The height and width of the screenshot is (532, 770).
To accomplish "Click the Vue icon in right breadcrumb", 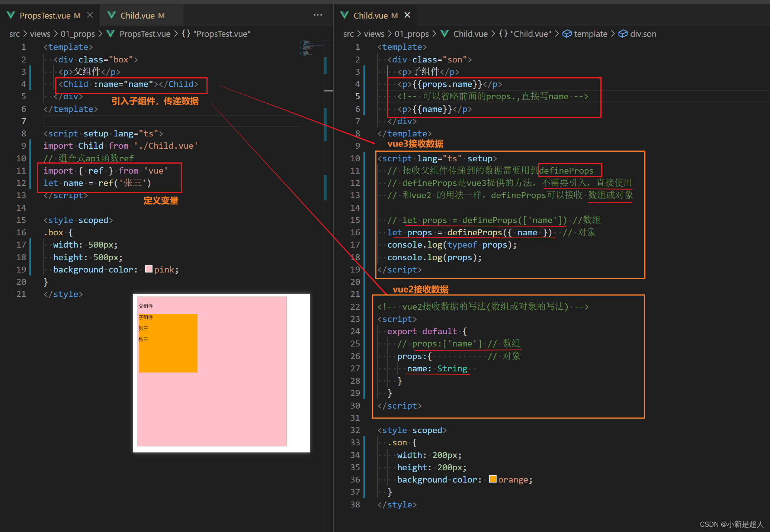I will (445, 34).
